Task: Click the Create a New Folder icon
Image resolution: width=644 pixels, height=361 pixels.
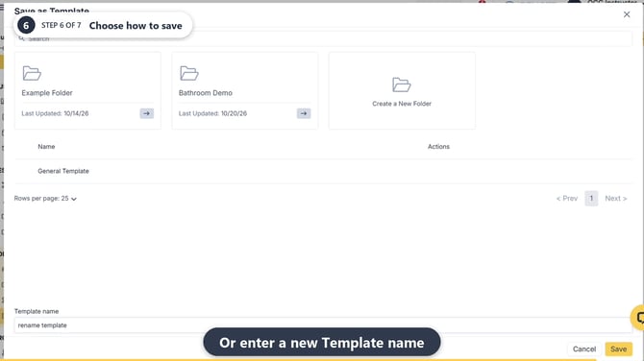Action: [401, 84]
